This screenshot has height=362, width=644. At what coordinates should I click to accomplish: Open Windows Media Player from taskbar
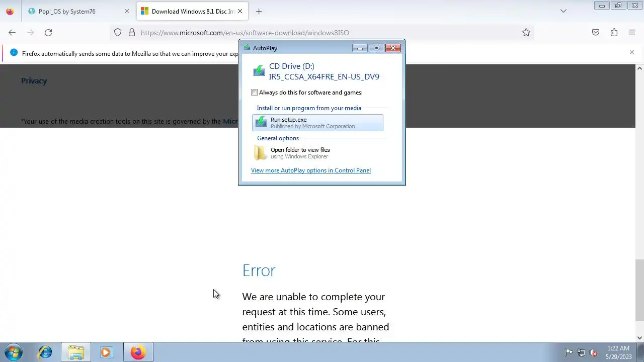pyautogui.click(x=106, y=352)
